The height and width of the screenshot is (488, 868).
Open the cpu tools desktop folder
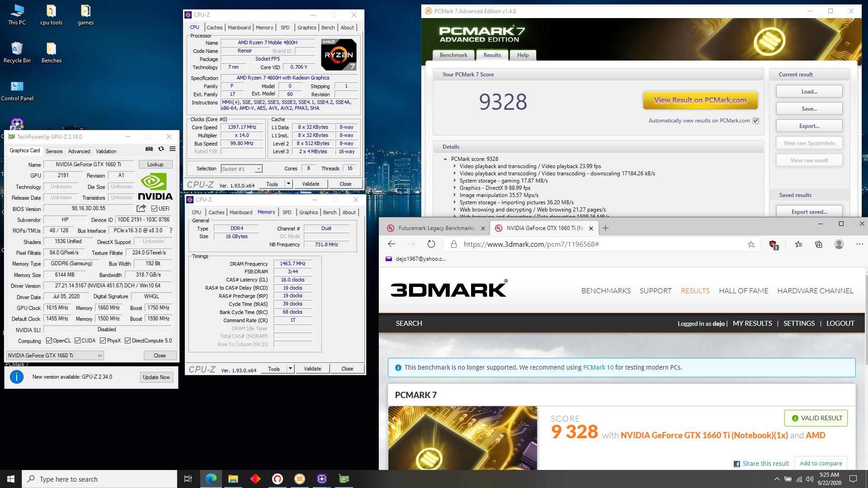[x=51, y=15]
